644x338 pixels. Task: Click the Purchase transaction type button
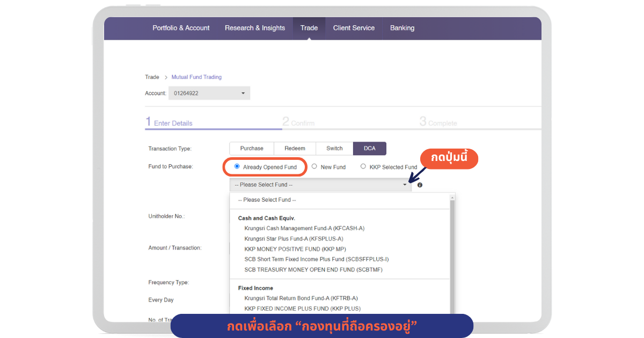pyautogui.click(x=252, y=149)
